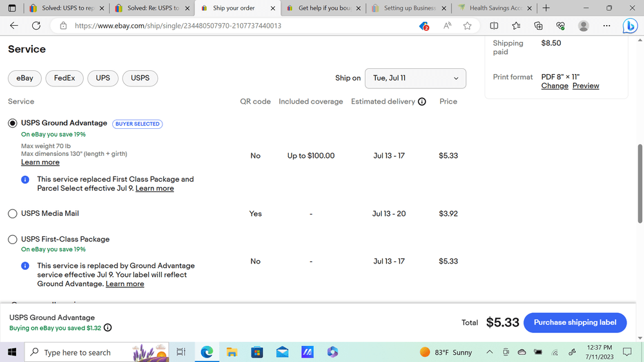The height and width of the screenshot is (362, 644).
Task: Filter services by UPS carrier
Action: (103, 78)
